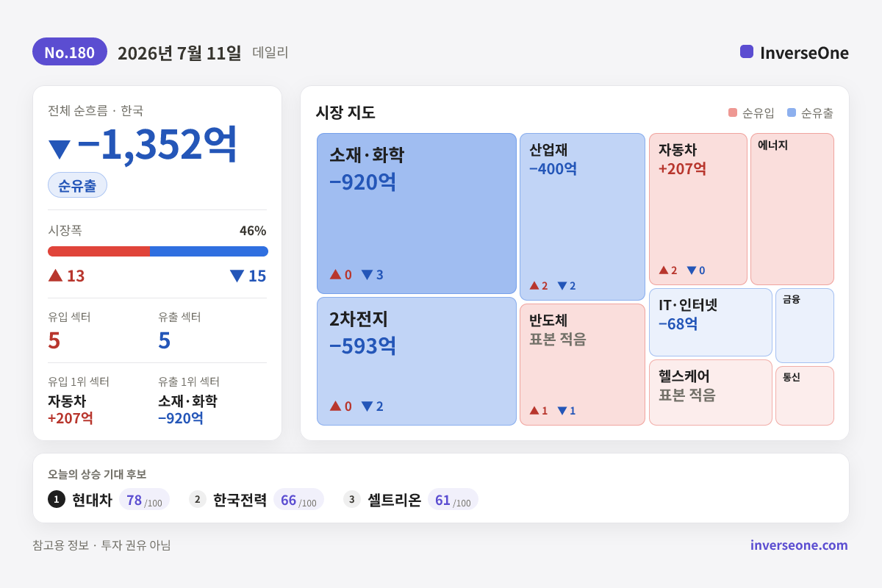Screen dimensions: 882x588
Task: Click the 순유출 status pill
Action: (x=77, y=185)
